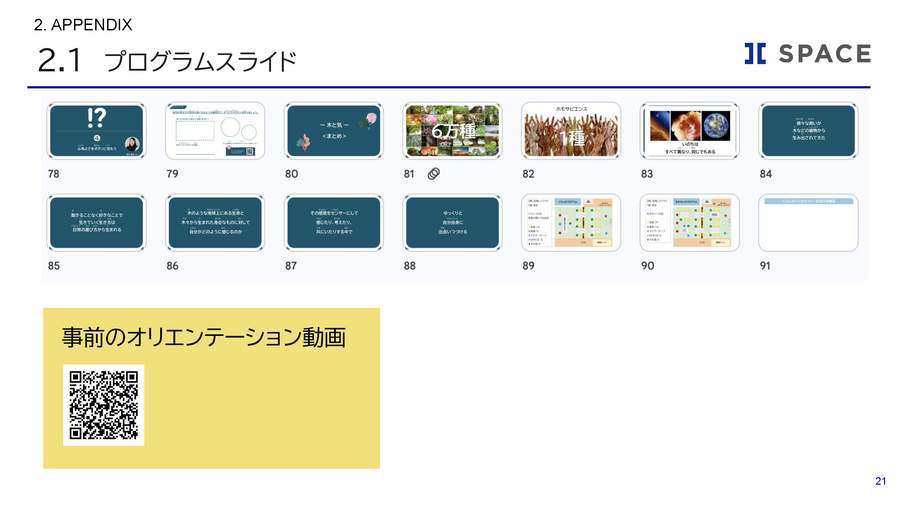The width and height of the screenshot is (910, 512).
Task: Click the link icon beside slide 81
Action: pyautogui.click(x=433, y=174)
